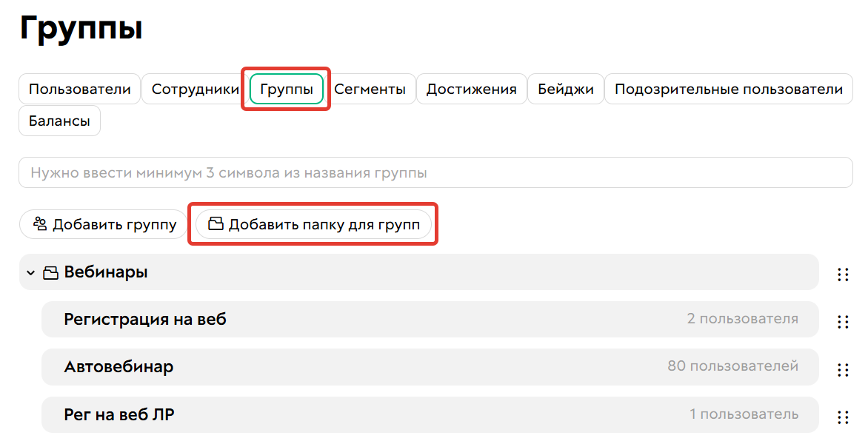
Task: Open the Сегменты tab
Action: point(373,88)
